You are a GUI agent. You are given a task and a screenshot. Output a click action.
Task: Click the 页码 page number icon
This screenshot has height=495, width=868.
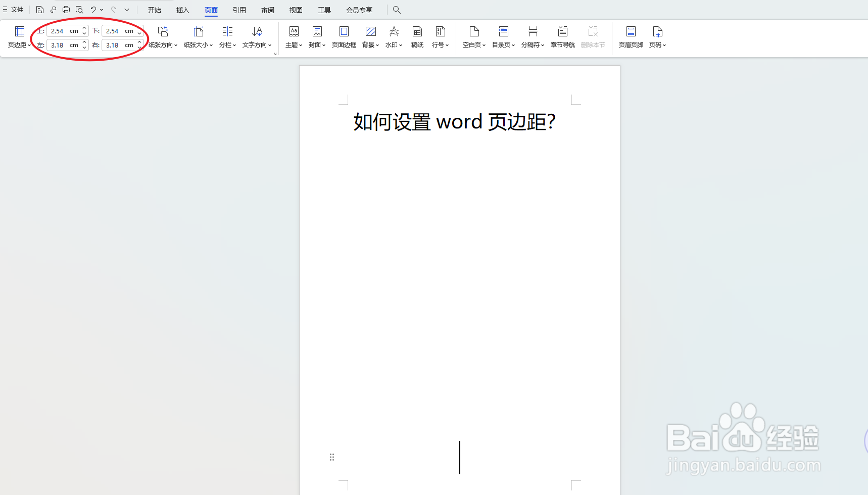click(x=657, y=32)
